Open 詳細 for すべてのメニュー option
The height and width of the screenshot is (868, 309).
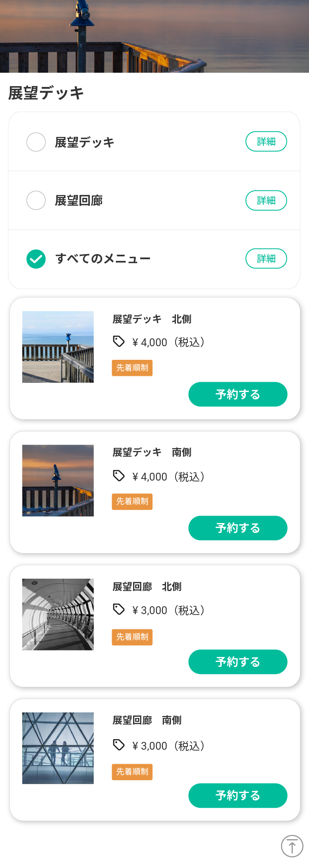click(266, 258)
